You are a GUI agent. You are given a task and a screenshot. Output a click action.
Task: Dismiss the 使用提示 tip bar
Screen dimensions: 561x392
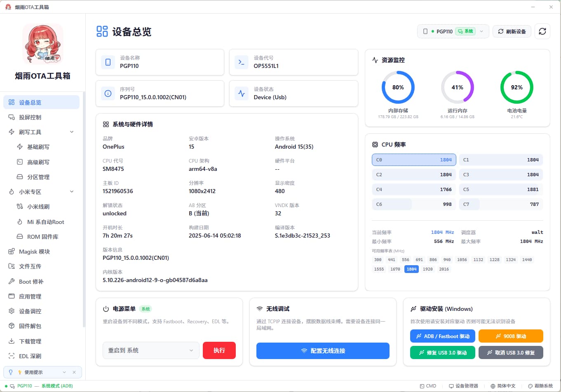[x=74, y=372]
